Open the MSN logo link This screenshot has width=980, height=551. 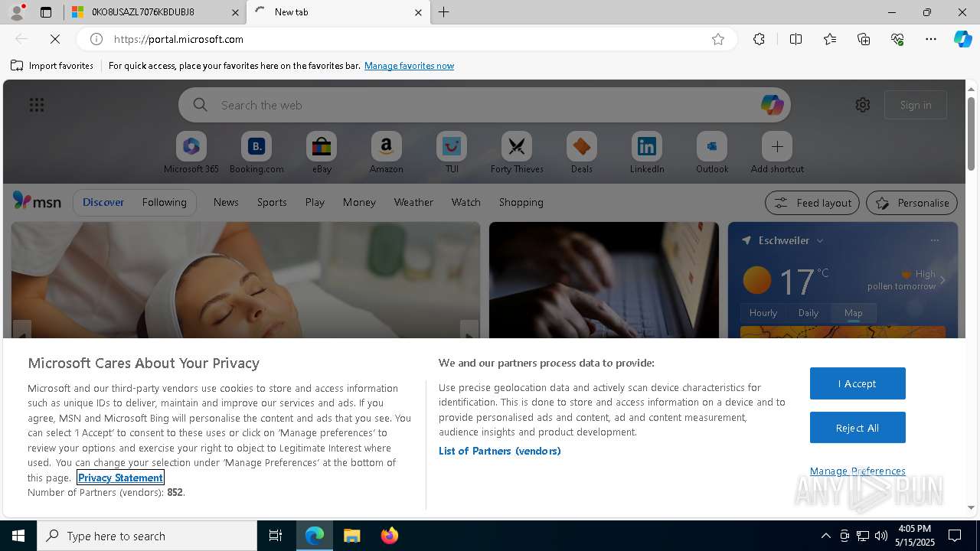tap(37, 201)
